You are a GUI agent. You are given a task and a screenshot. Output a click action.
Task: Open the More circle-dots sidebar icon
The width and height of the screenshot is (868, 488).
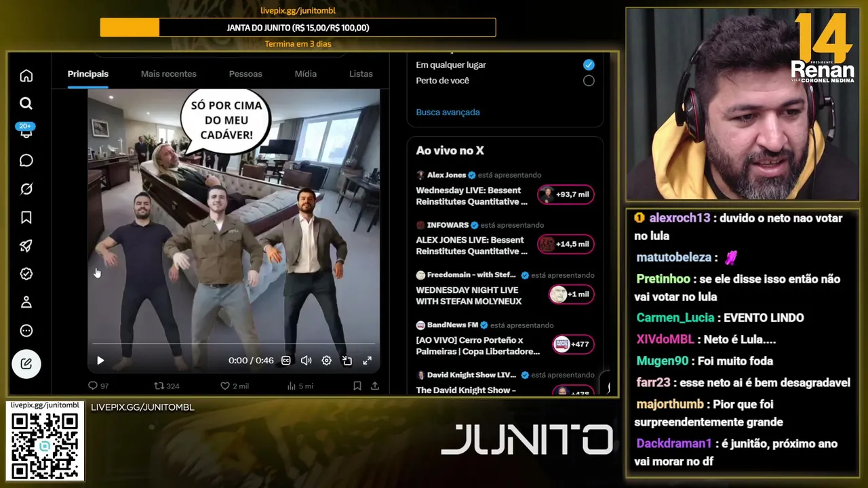26,331
